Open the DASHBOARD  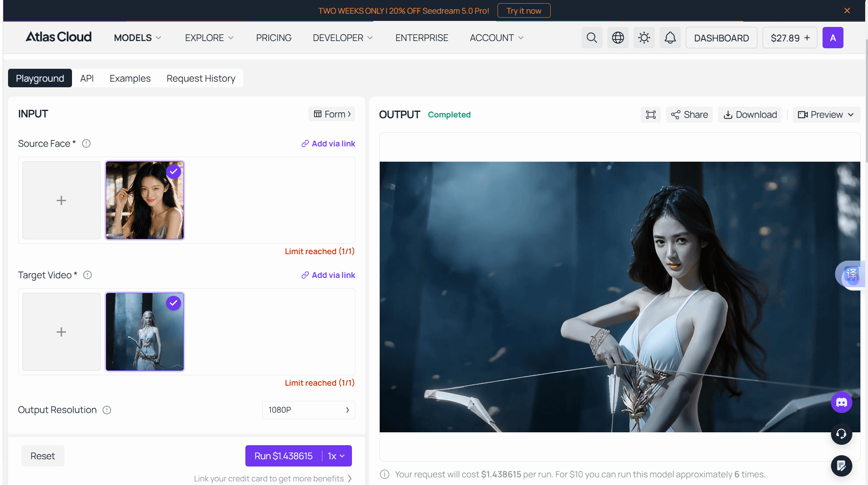[x=722, y=38]
